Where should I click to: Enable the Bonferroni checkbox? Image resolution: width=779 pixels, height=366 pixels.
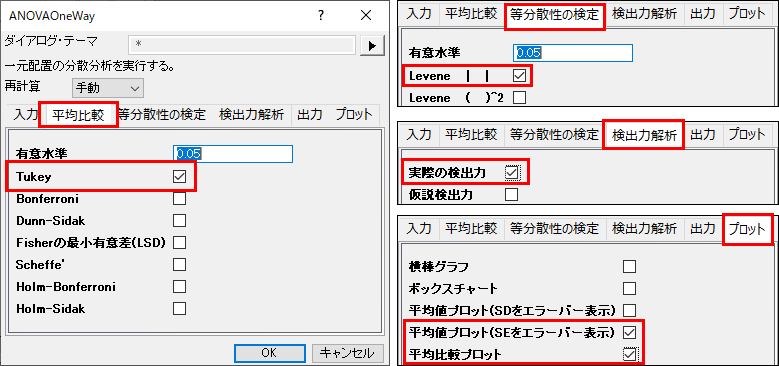click(179, 199)
